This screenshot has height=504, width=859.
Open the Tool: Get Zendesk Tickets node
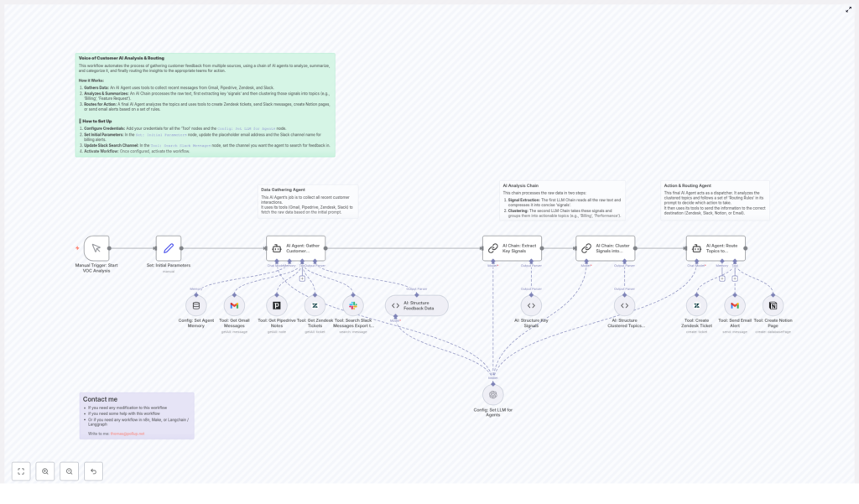click(315, 305)
